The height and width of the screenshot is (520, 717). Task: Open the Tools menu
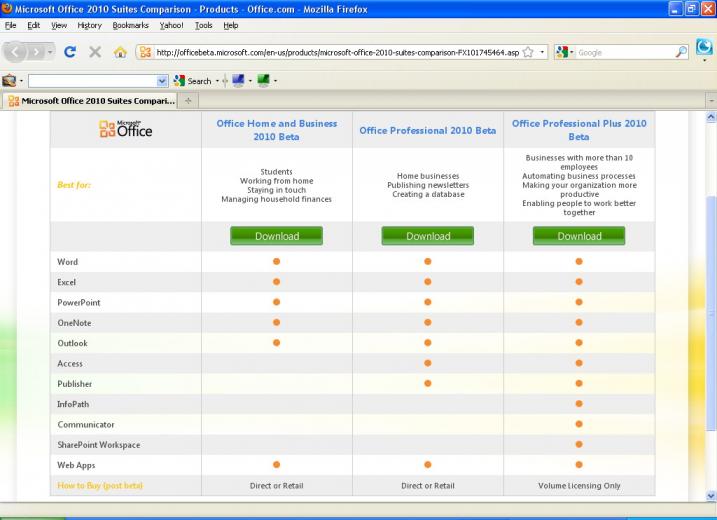[x=203, y=26]
